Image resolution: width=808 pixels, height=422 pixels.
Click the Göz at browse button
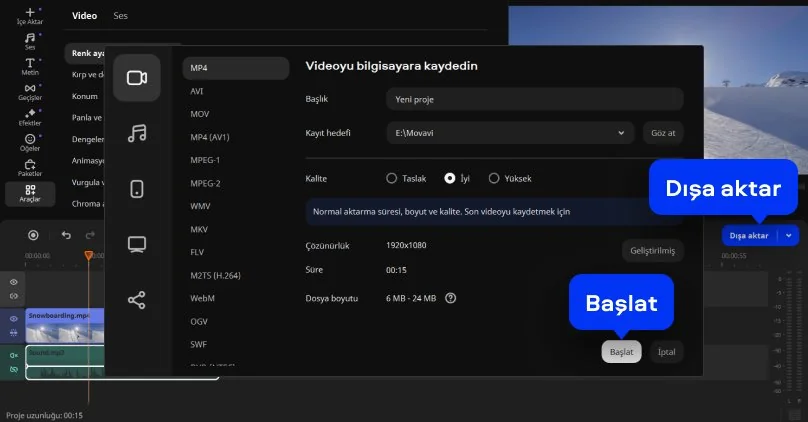(x=663, y=132)
